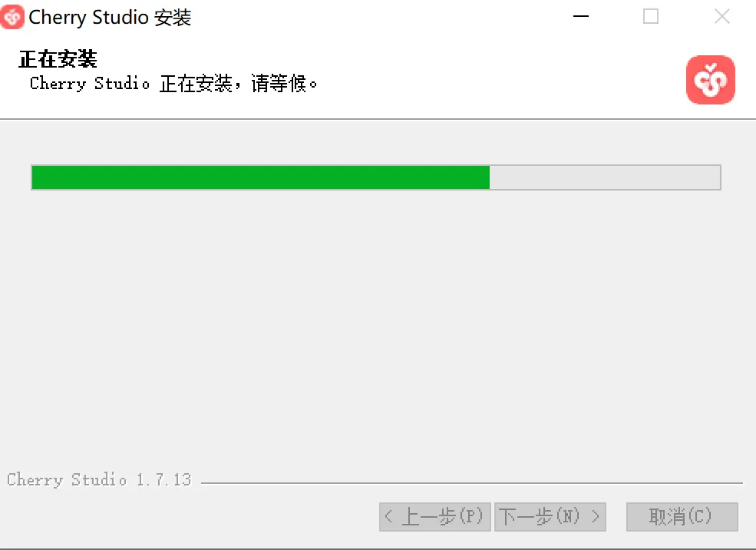The image size is (756, 550).
Task: Click the 'Cherry Studio 安装' window title
Action: click(110, 18)
